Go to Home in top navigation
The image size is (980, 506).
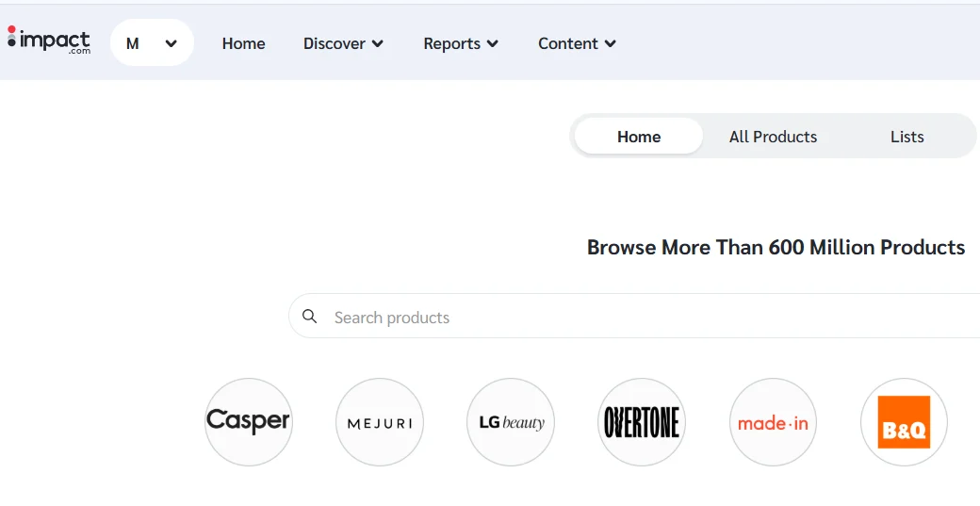pyautogui.click(x=244, y=43)
